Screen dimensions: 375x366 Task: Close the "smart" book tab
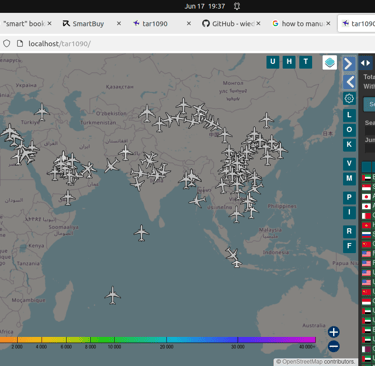[49, 23]
